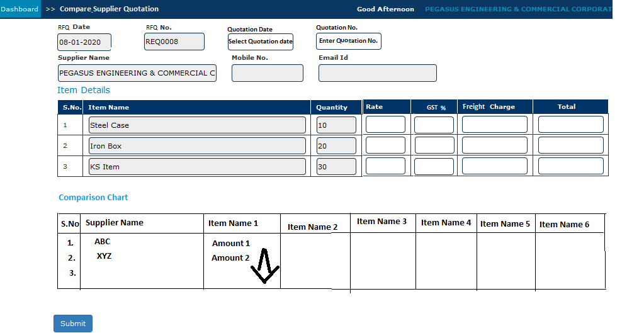
Task: Click the RFQ No. field REQ0008
Action: 174,42
